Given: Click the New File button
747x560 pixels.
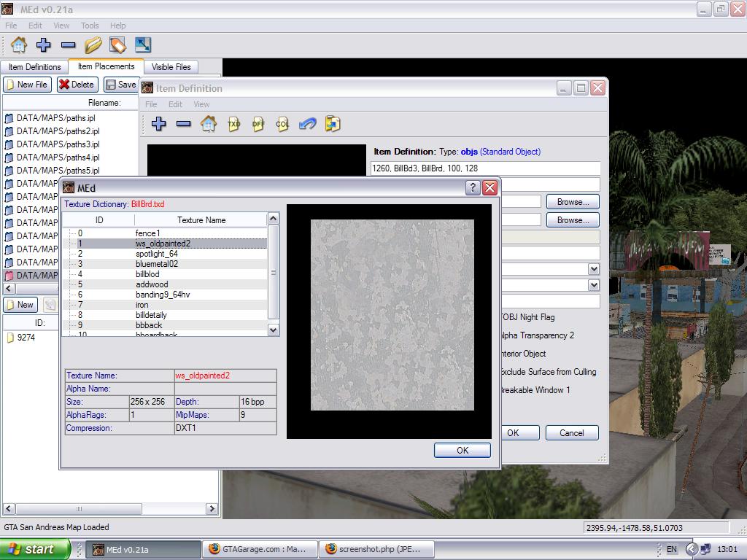Looking at the screenshot, I should click(28, 85).
